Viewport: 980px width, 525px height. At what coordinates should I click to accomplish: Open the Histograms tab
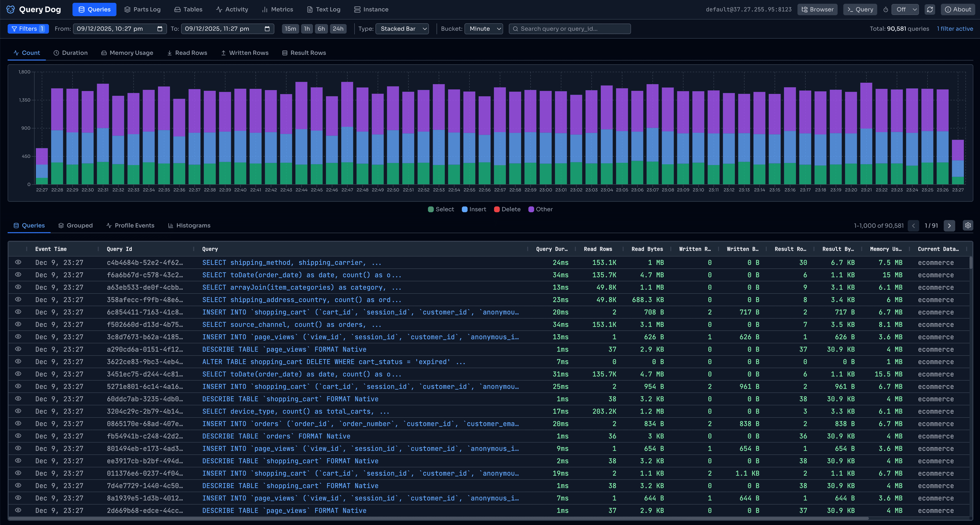coord(189,225)
